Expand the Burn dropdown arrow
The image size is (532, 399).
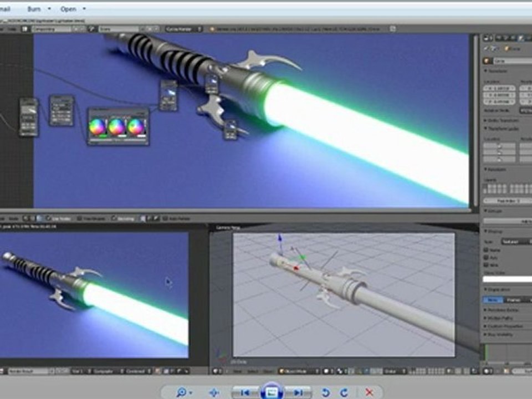[x=49, y=8]
